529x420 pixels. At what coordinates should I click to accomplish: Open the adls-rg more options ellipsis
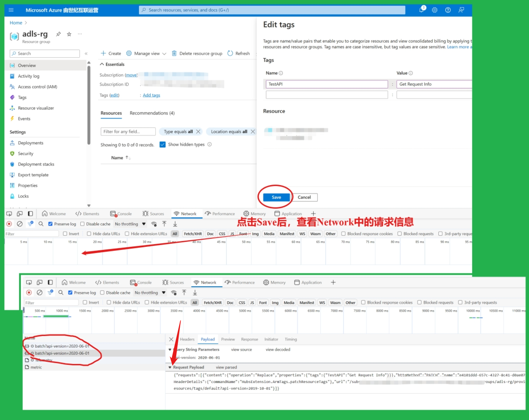pyautogui.click(x=80, y=34)
